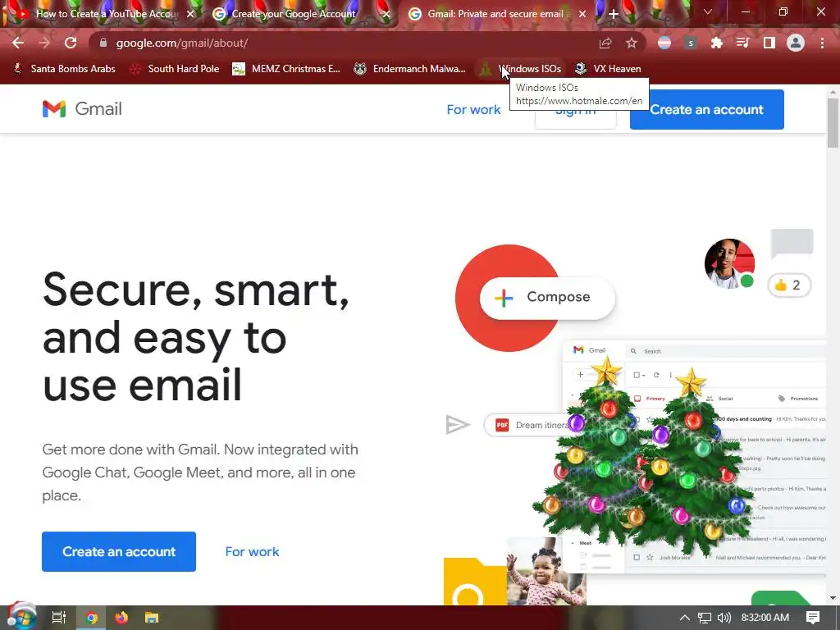840x630 pixels.
Task: Click the baby photo thumbnail
Action: point(546,571)
